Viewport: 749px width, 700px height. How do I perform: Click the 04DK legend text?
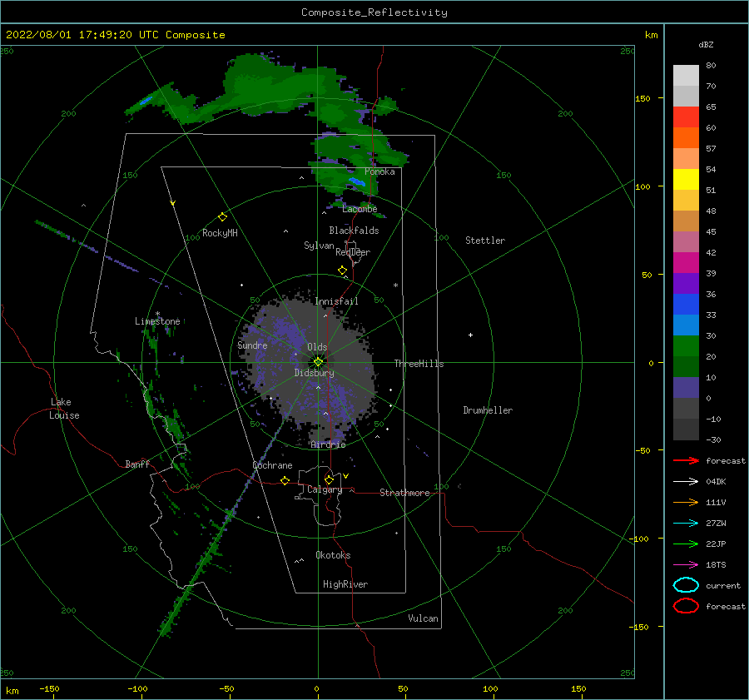[x=716, y=481]
